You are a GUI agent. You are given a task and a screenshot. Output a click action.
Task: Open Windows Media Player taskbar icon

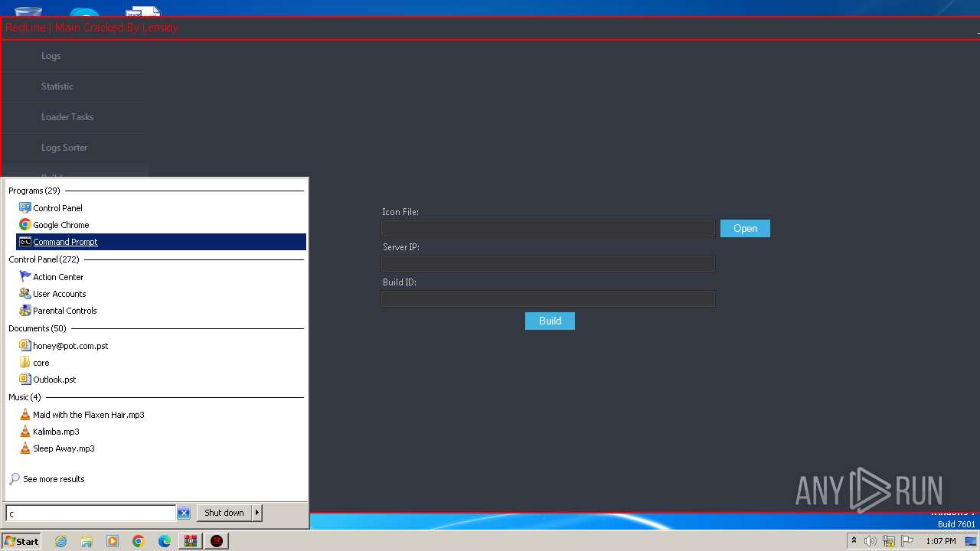[113, 541]
